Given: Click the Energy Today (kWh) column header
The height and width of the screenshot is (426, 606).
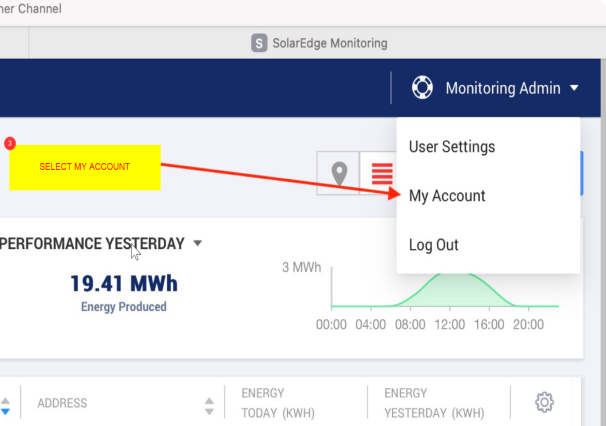Looking at the screenshot, I should click(278, 403).
